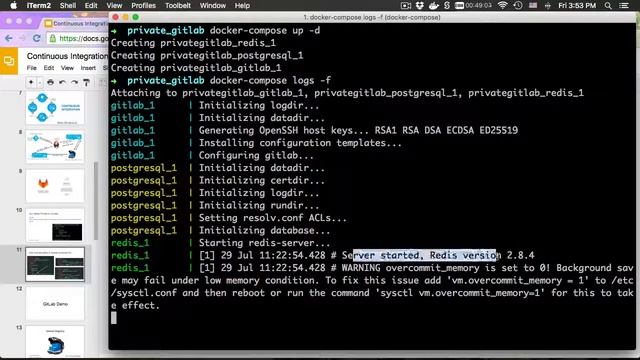Click the screen recording menu bar icon

click(x=406, y=5)
